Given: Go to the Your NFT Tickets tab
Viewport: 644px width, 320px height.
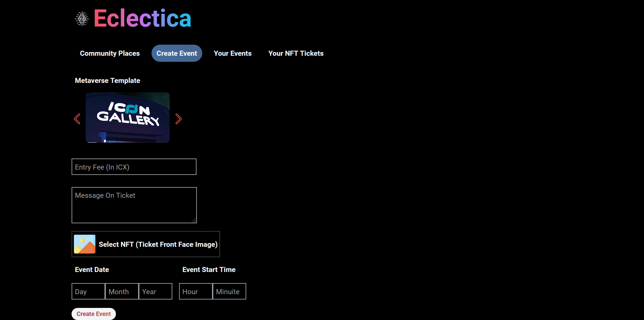Looking at the screenshot, I should [x=296, y=53].
